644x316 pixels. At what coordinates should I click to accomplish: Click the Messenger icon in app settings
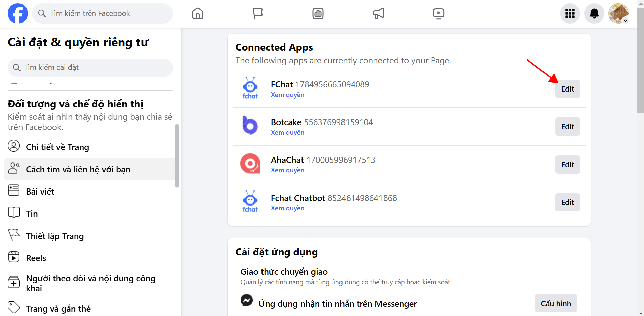click(247, 300)
